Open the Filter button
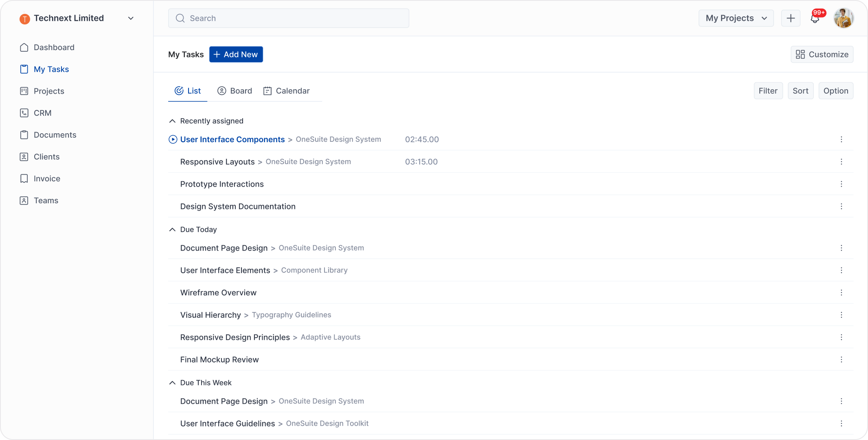868x440 pixels. (x=768, y=91)
